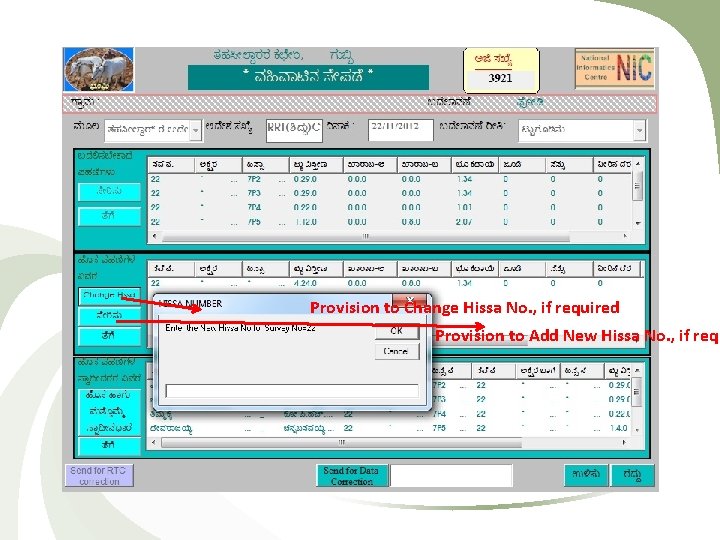720x540 pixels.
Task: Click land revenue value 2.07
Action: tap(464, 222)
